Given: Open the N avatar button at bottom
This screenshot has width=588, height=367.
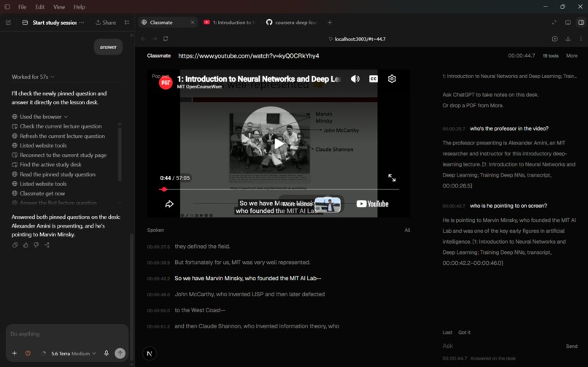Looking at the screenshot, I should coord(150,353).
